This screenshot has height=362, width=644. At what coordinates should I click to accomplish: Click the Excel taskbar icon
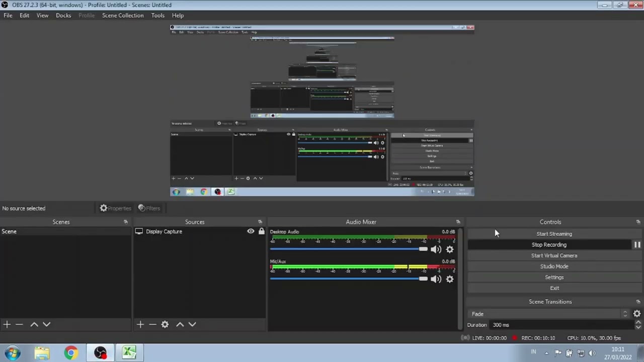(x=129, y=353)
